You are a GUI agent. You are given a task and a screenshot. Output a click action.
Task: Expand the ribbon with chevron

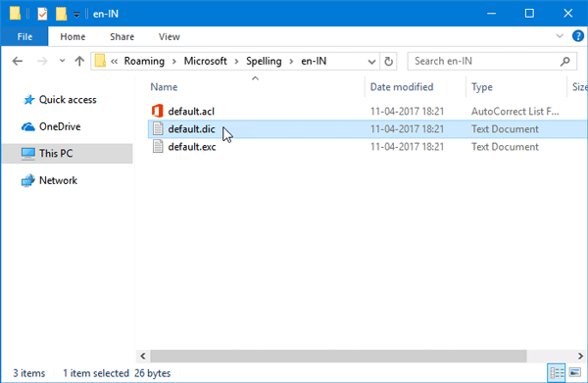click(x=560, y=36)
